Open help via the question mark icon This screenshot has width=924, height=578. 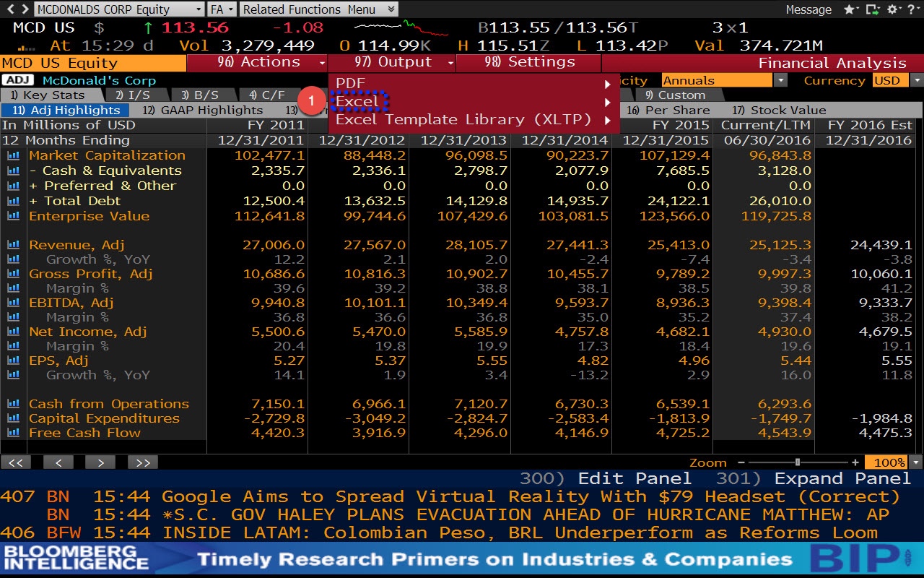point(911,10)
